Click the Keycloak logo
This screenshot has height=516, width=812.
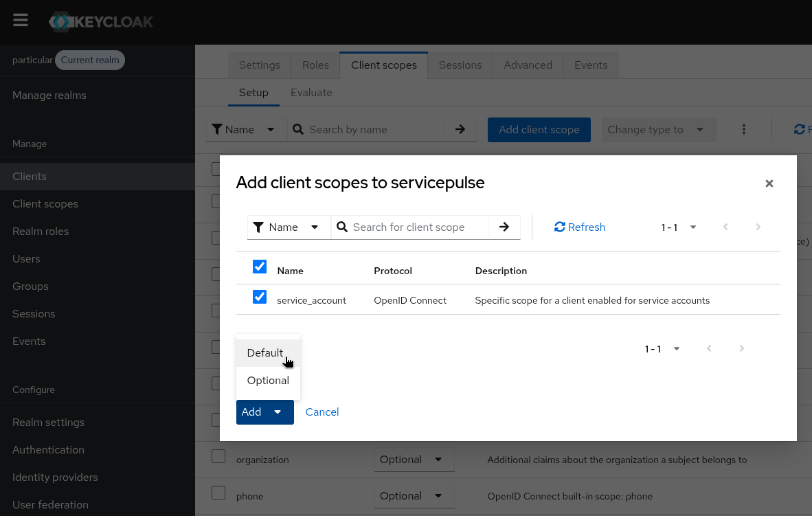[x=101, y=22]
